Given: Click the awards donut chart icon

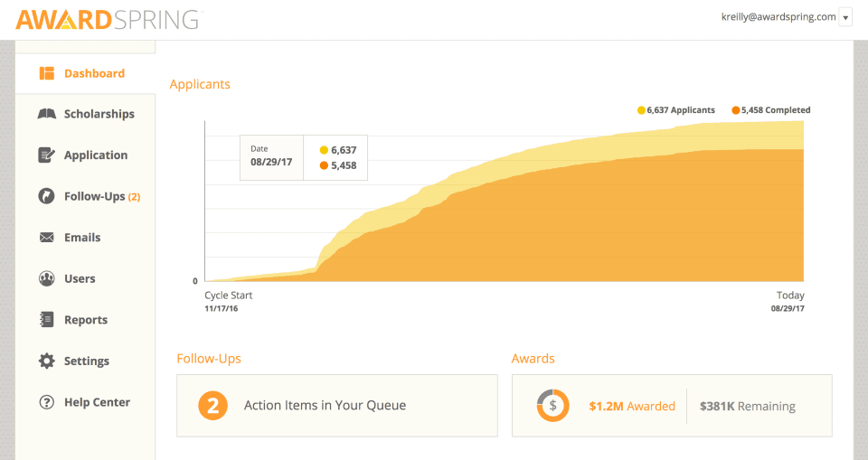Looking at the screenshot, I should coord(552,406).
